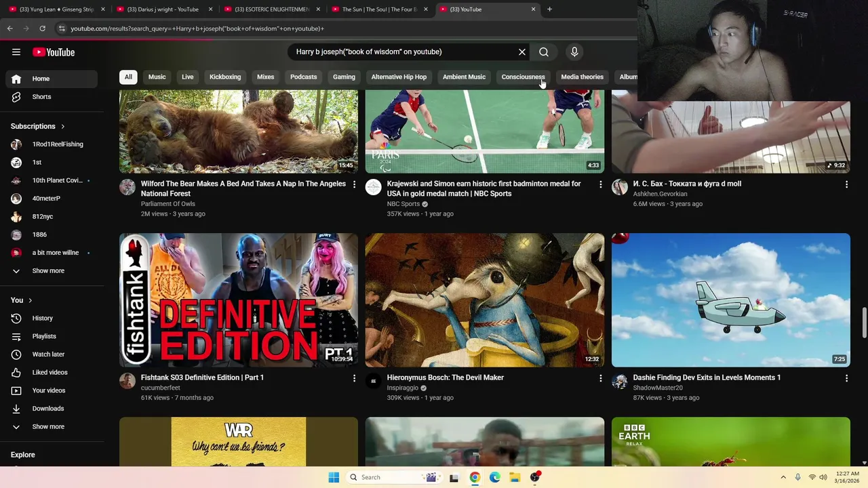Select the Alternative Hip Hop chip
This screenshot has height=488, width=868.
399,77
